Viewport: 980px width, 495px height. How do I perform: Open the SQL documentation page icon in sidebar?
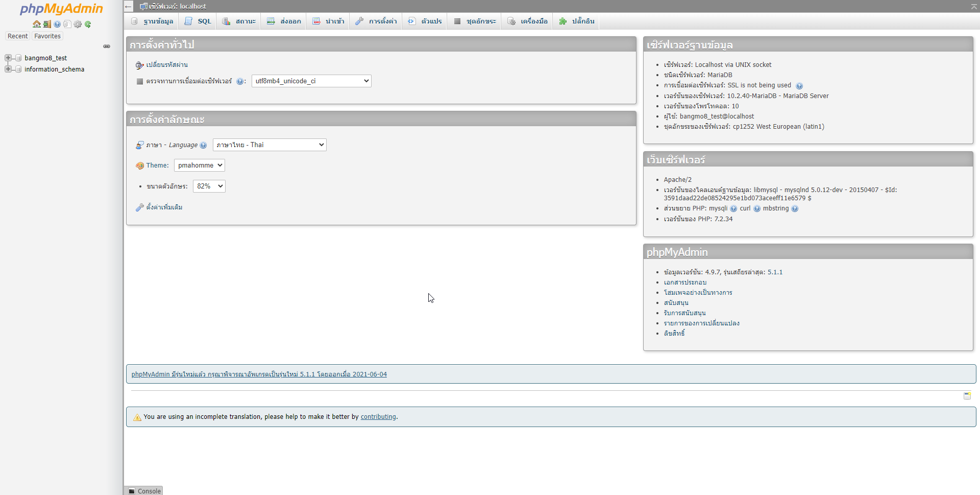(67, 24)
